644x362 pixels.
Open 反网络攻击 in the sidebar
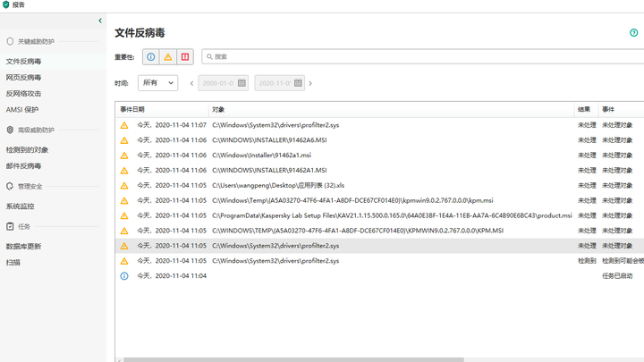point(23,94)
